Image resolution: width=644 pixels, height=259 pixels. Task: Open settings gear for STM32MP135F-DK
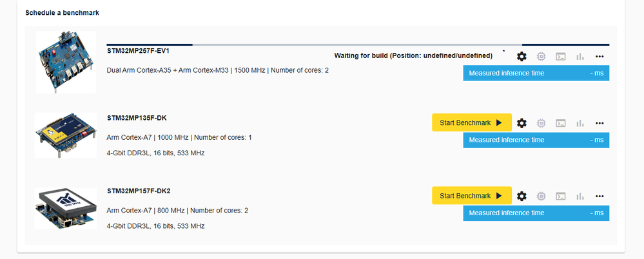[522, 122]
